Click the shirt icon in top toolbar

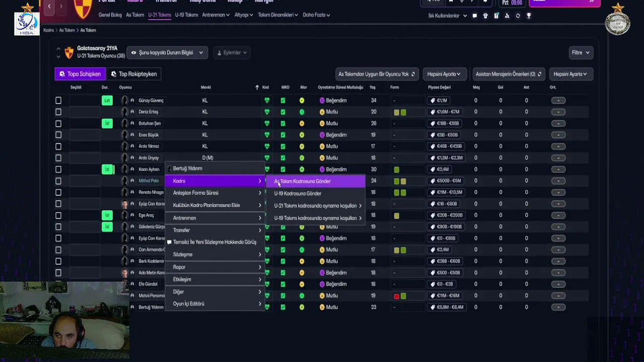(x=485, y=16)
